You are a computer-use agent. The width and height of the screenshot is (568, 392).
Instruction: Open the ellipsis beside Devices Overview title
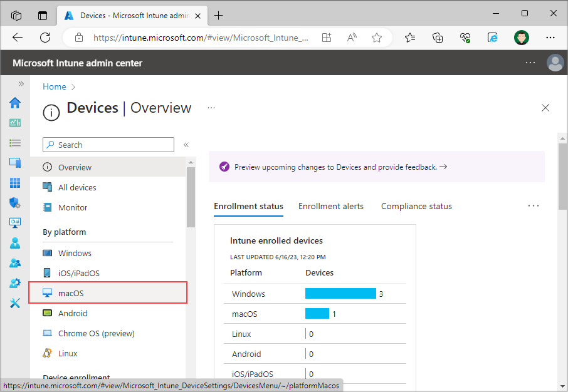(211, 108)
